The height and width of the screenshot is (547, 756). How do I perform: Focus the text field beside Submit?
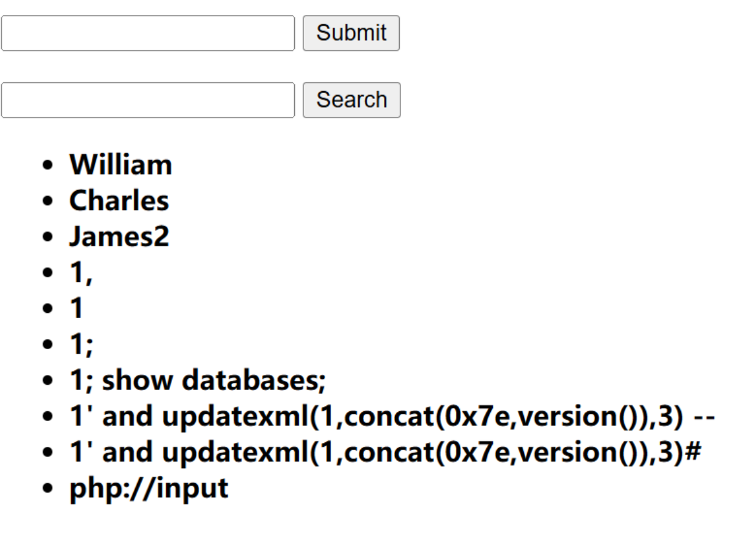pos(148,33)
